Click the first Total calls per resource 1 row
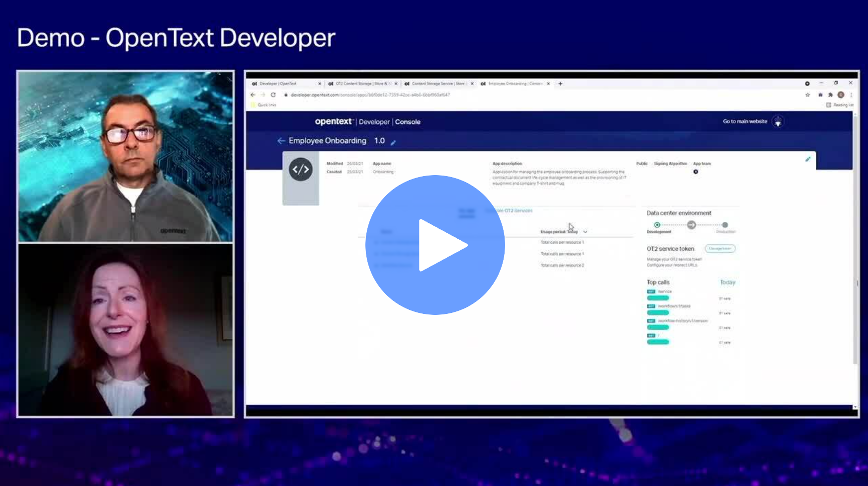The width and height of the screenshot is (868, 486). point(562,242)
